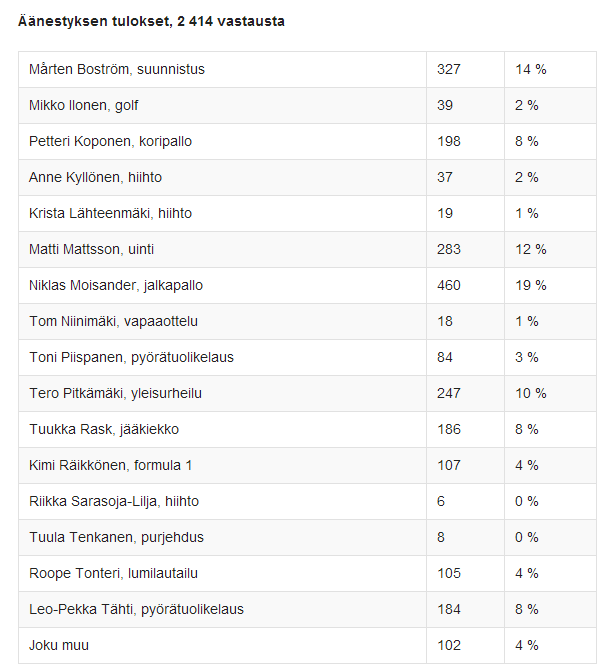The height and width of the screenshot is (668, 601).
Task: Click Petteri Koponen, koripallo name
Action: click(x=110, y=141)
